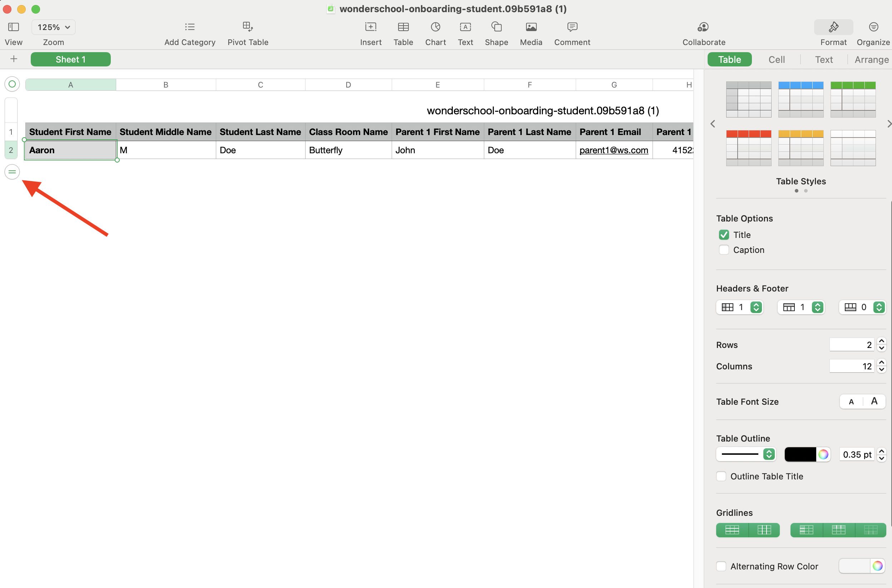Uncheck the Title checkbox
The height and width of the screenshot is (588, 892).
[724, 235]
